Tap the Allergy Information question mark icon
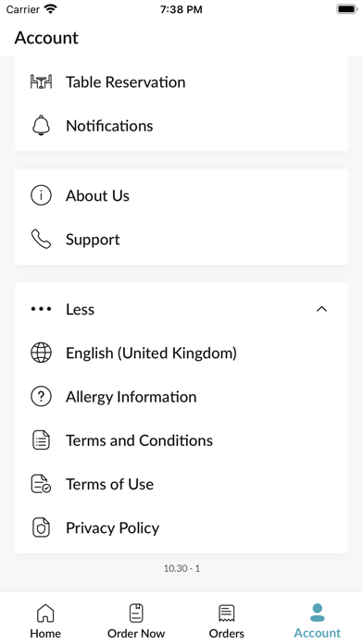 coord(41,397)
